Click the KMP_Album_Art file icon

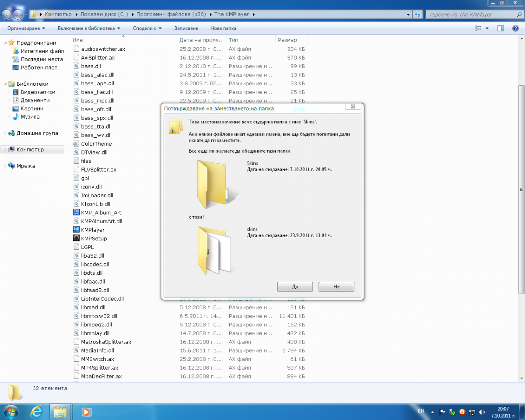pos(76,213)
